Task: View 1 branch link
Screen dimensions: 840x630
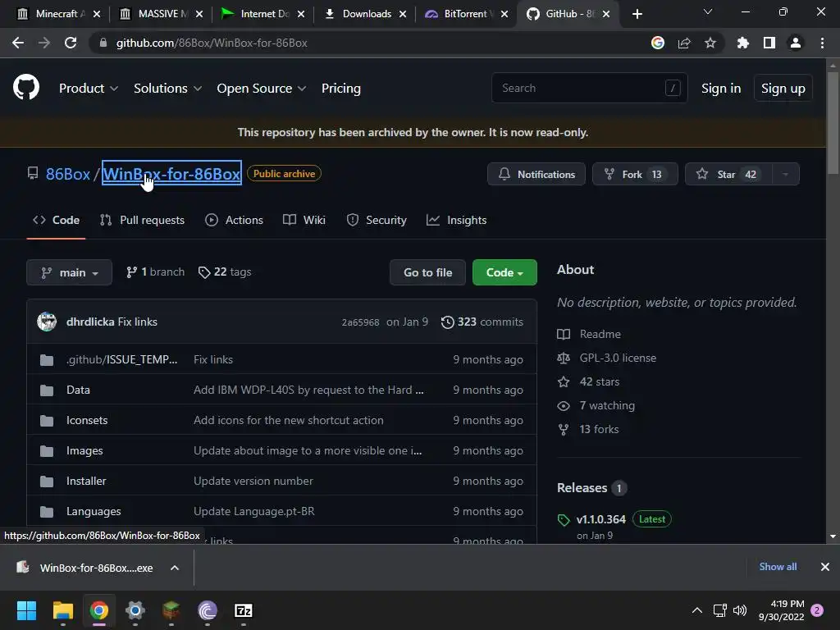Action: point(155,272)
